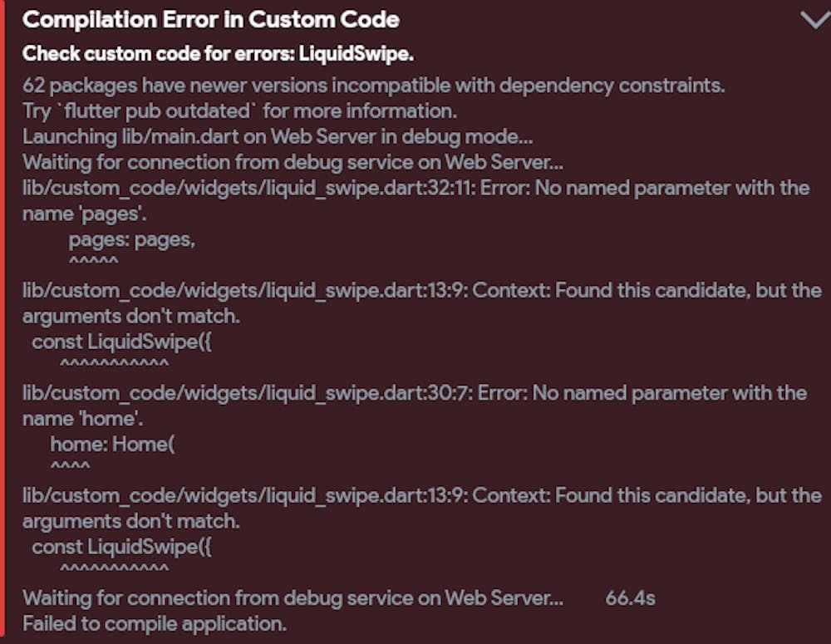Click the 'home: Home(' code snippet
The image size is (831, 644).
[x=112, y=444]
